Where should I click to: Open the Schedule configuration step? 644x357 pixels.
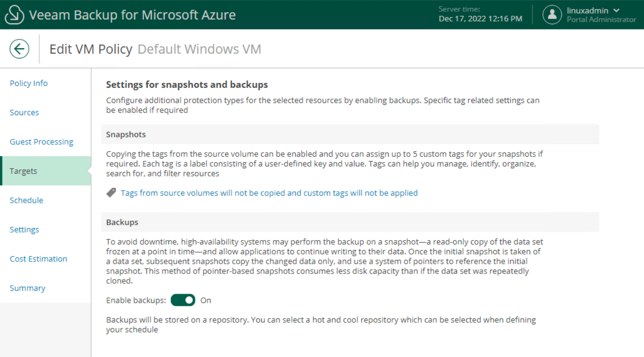pos(26,200)
